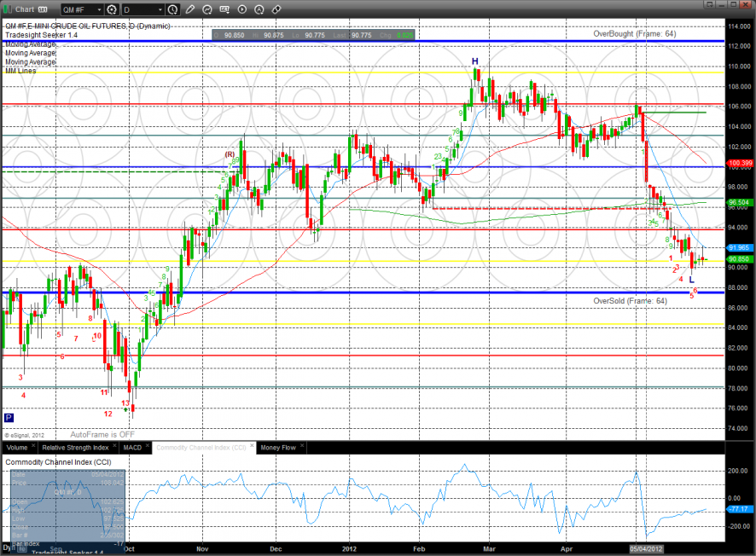Open the clock time template icon

173,9
